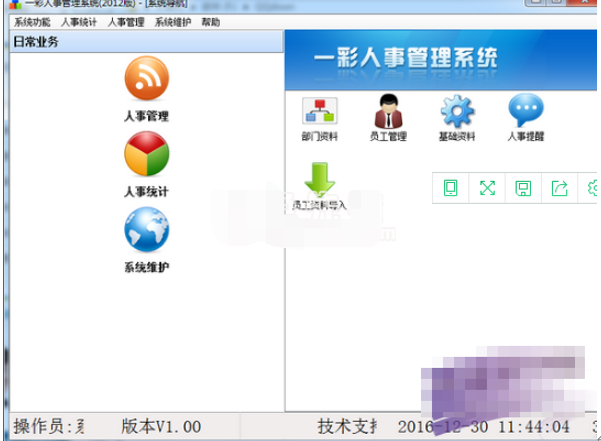Screen dimensions: 601x441
Task: Open the 系统功能 menu
Action: (x=32, y=22)
